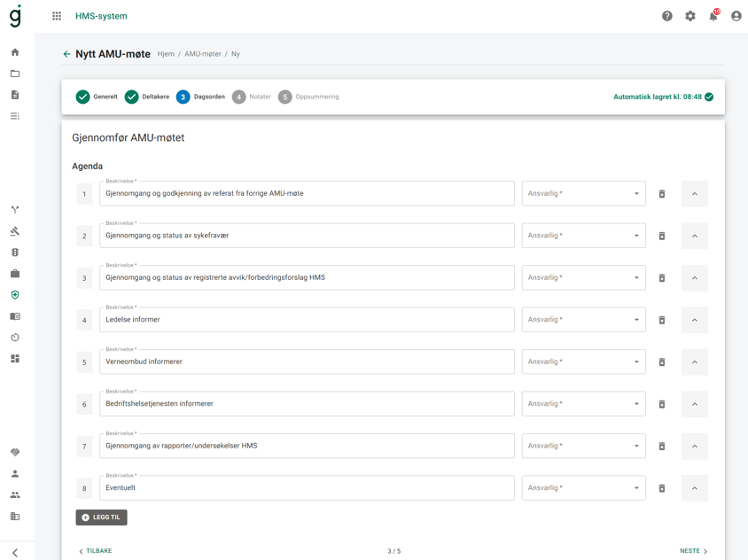The image size is (748, 560).
Task: Open Ansvarlig dropdown for Ledelse informer
Action: coord(583,320)
